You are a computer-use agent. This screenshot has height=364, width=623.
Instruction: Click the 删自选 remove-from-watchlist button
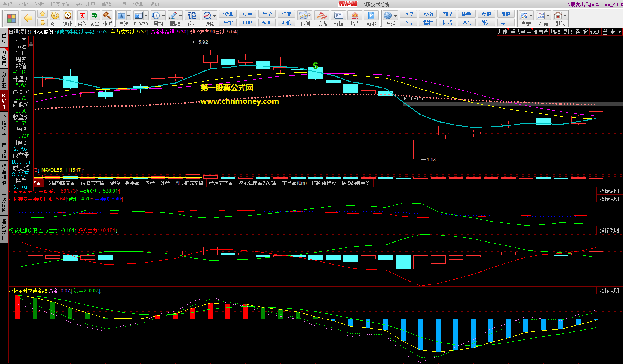[x=541, y=32]
